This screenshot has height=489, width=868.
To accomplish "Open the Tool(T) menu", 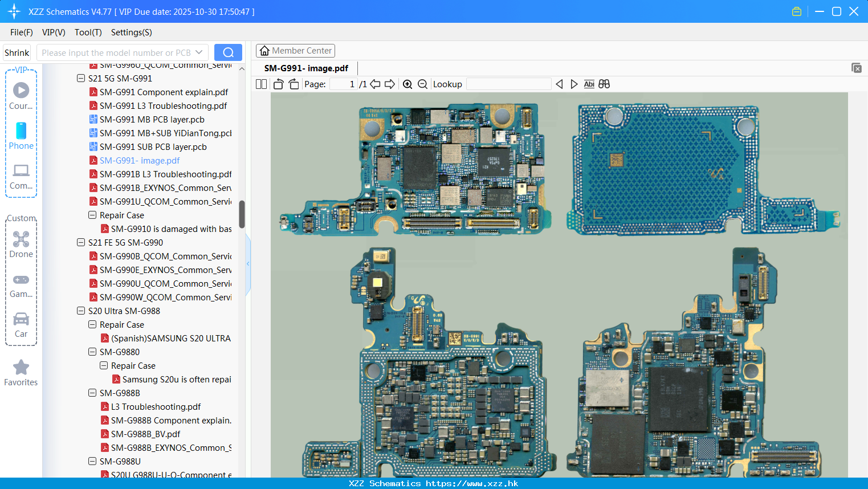I will point(88,32).
